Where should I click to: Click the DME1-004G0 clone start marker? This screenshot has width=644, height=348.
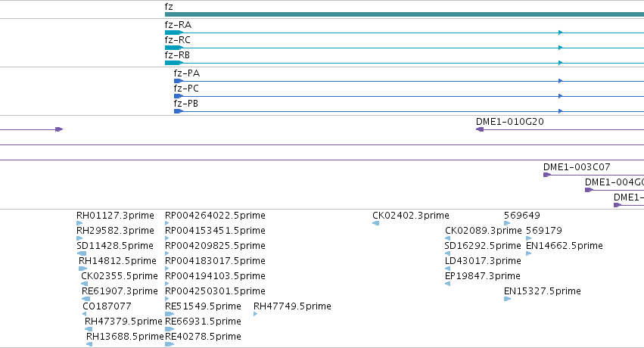(589, 190)
